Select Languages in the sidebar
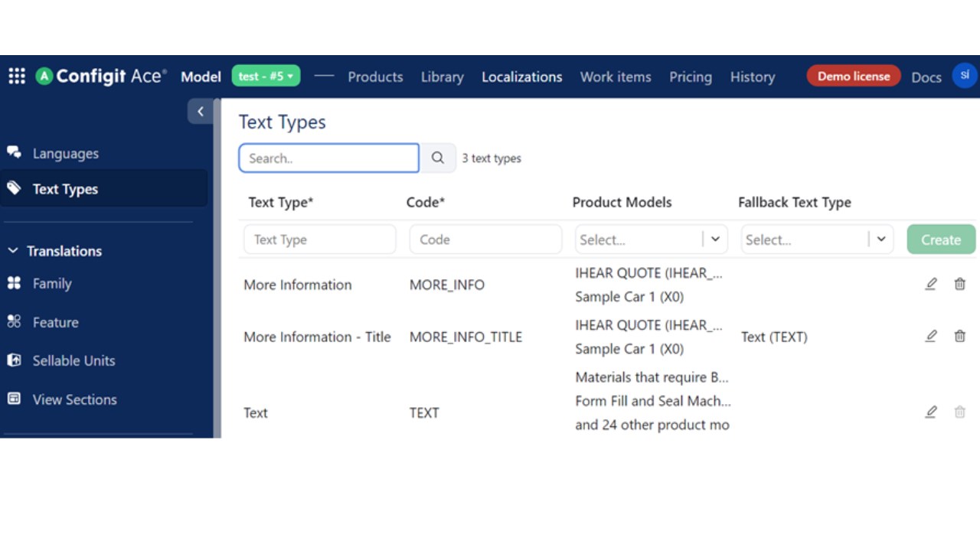The height and width of the screenshot is (551, 980). click(x=65, y=153)
